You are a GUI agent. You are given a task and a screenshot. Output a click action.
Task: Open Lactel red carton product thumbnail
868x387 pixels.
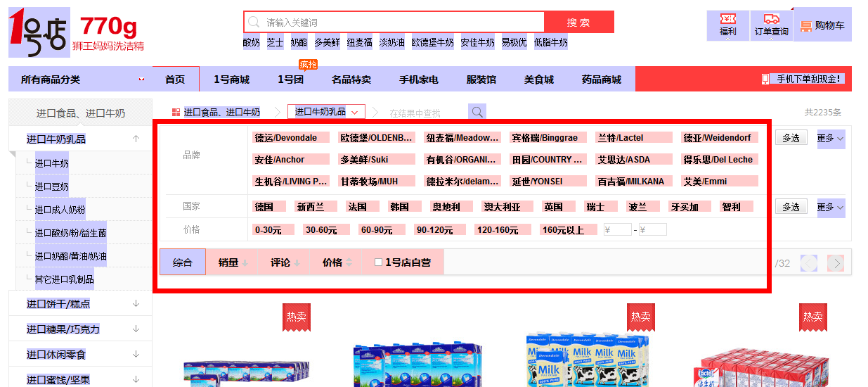(763, 366)
